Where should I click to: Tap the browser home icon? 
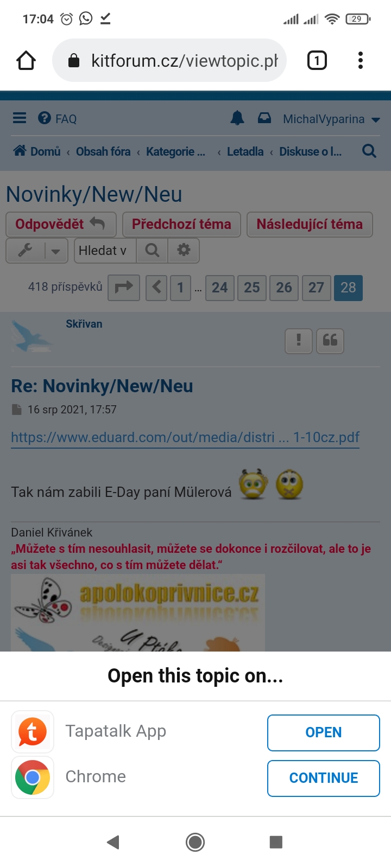26,60
